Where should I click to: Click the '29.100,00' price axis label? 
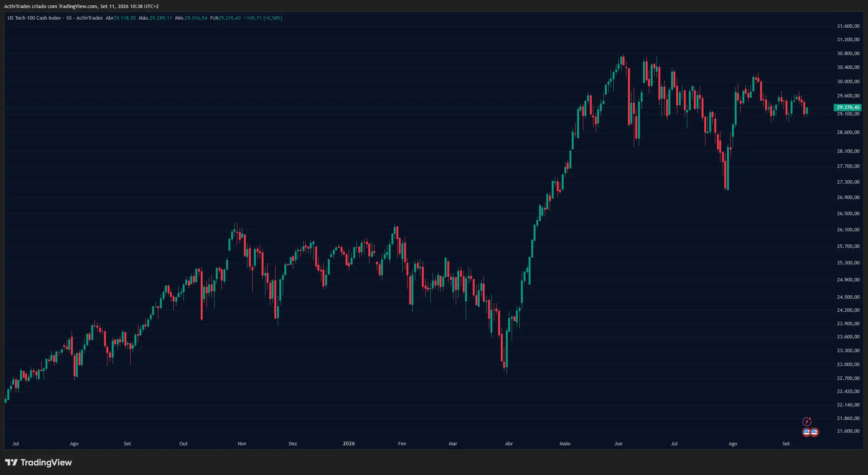click(848, 114)
